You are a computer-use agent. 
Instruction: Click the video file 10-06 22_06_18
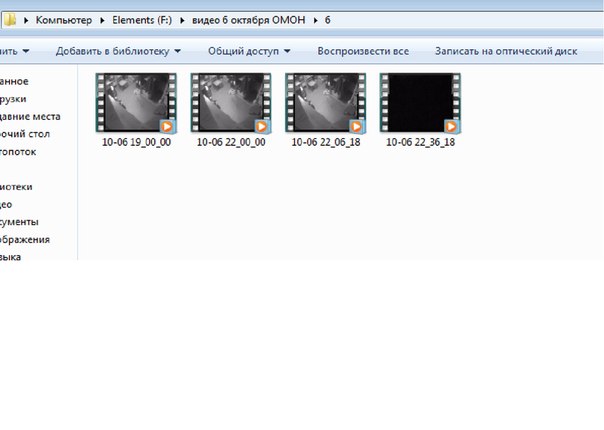coord(325,103)
